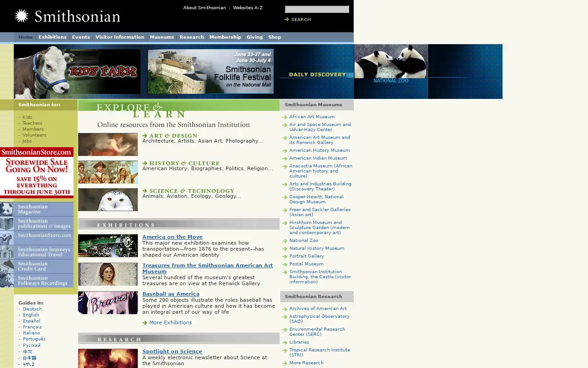
Task: Select Deutsch guide language
Action: pyautogui.click(x=32, y=309)
